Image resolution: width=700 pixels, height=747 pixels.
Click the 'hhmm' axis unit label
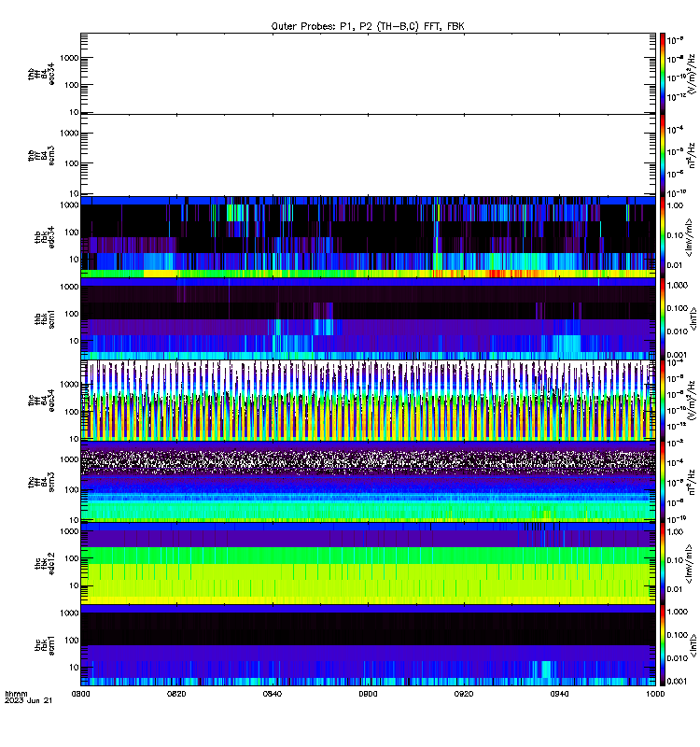click(17, 694)
